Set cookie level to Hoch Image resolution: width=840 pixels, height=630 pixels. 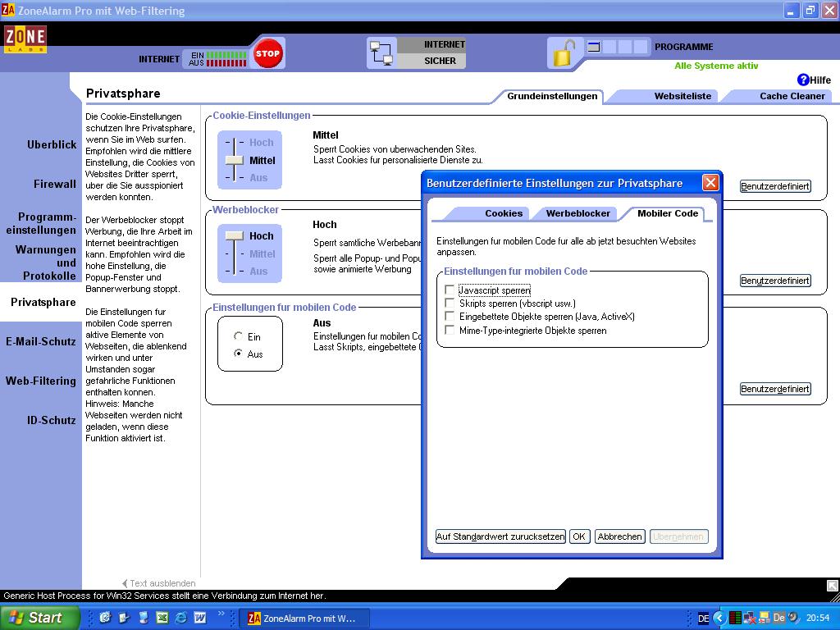pos(262,143)
